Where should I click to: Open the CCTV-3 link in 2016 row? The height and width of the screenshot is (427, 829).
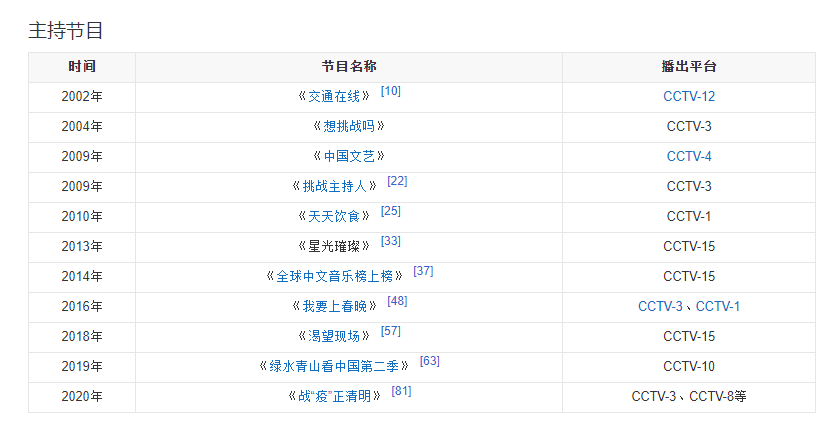click(660, 307)
